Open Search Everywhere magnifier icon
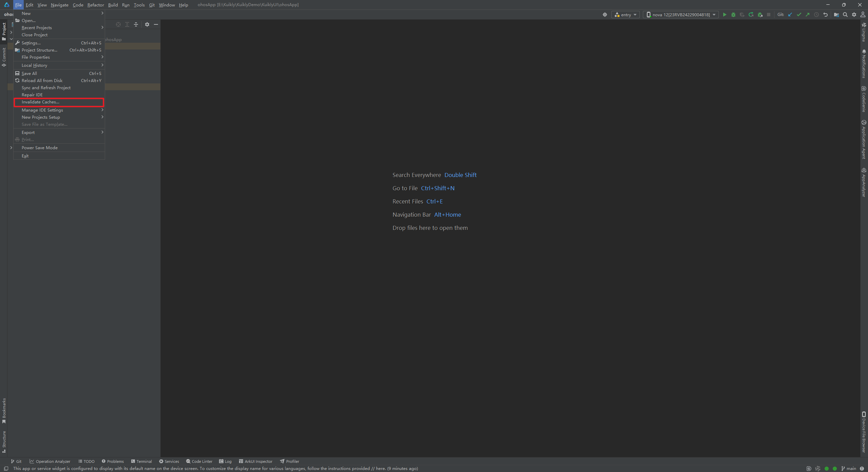Viewport: 868px width, 472px height. point(845,15)
